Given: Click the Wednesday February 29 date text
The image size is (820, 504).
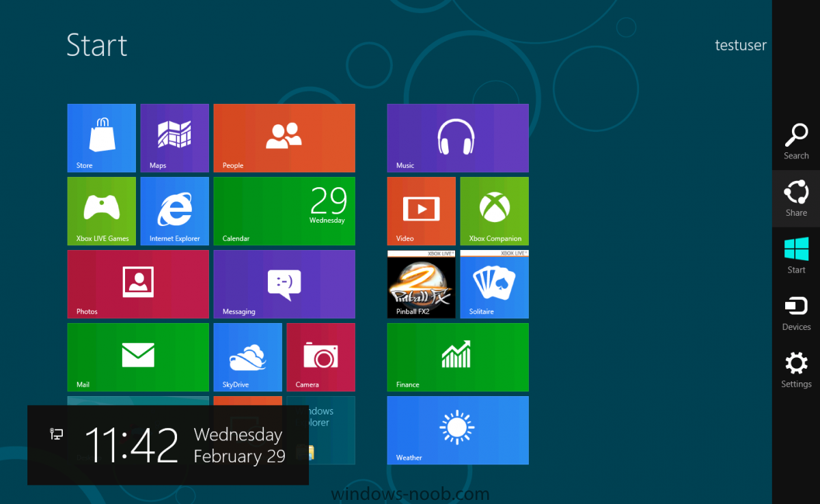Looking at the screenshot, I should 239,445.
